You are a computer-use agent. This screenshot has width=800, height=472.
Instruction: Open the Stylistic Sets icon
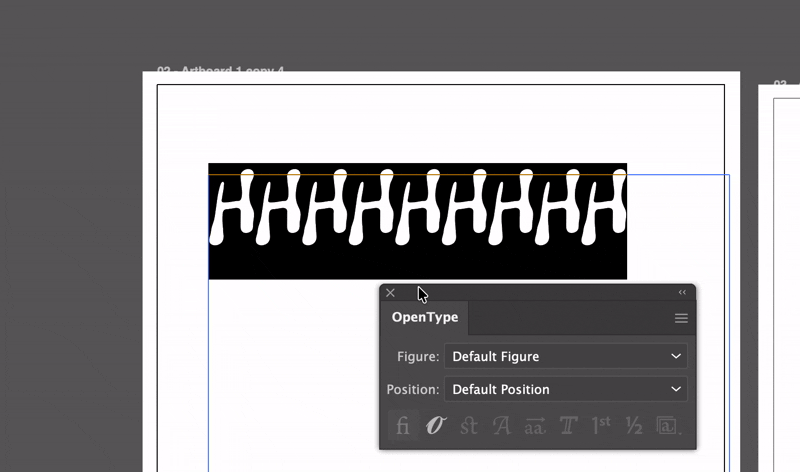click(667, 425)
